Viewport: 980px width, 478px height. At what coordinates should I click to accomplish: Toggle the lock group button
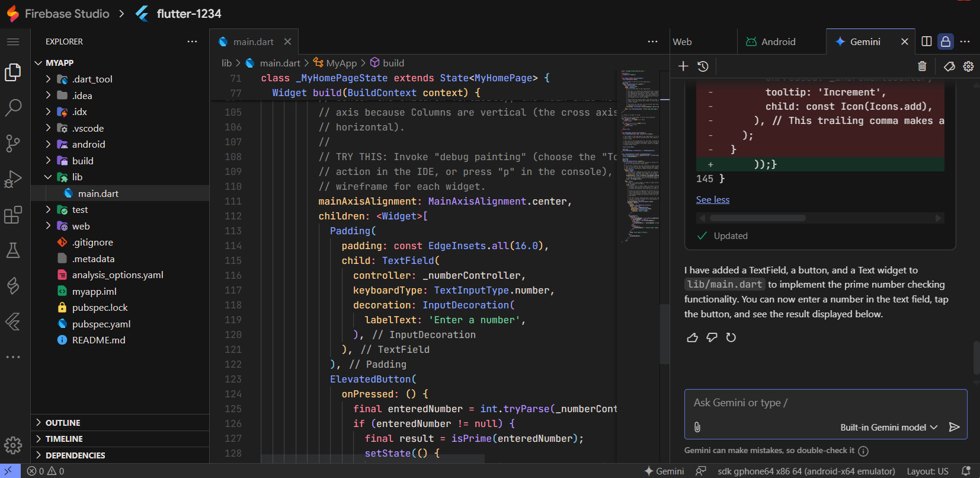(946, 42)
